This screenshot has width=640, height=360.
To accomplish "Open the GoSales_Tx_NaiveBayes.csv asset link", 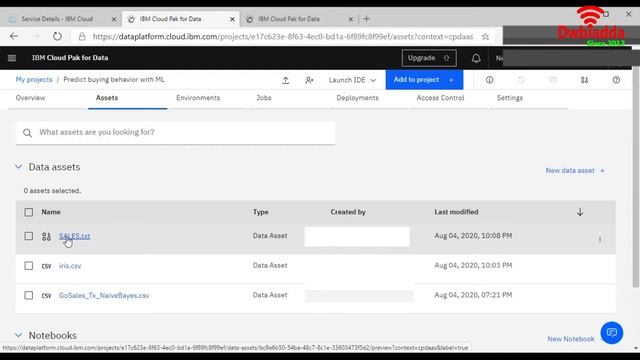I will (104, 296).
